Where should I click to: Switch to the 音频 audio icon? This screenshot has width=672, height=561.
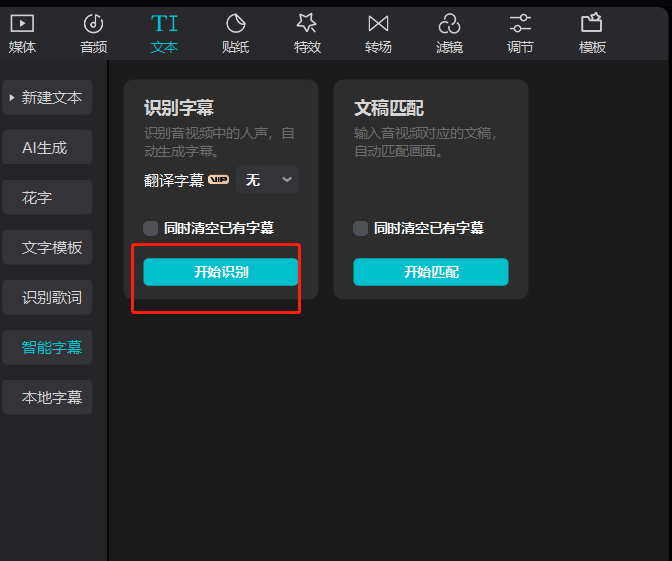[x=93, y=24]
